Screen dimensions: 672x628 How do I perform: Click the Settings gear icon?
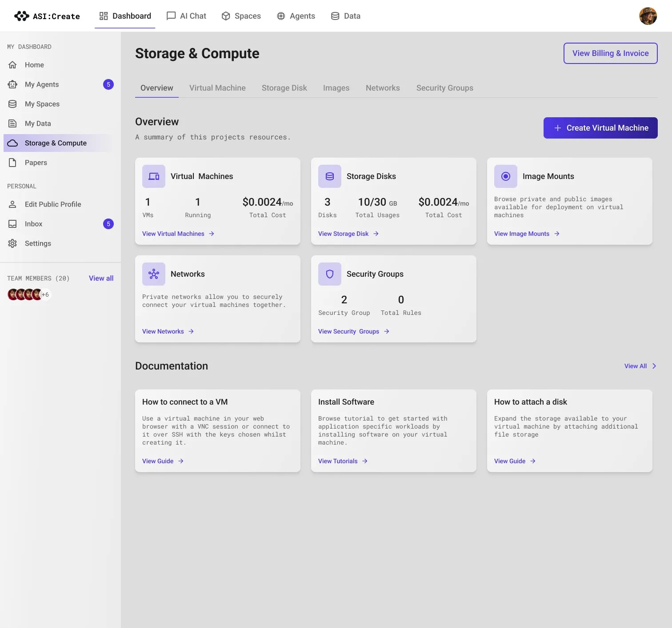[x=12, y=243]
